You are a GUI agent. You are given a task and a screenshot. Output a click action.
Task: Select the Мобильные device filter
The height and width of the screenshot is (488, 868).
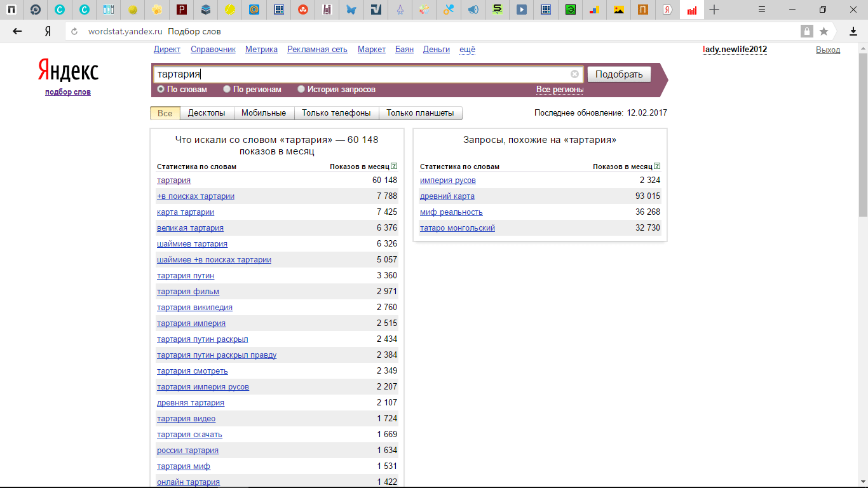pos(264,113)
